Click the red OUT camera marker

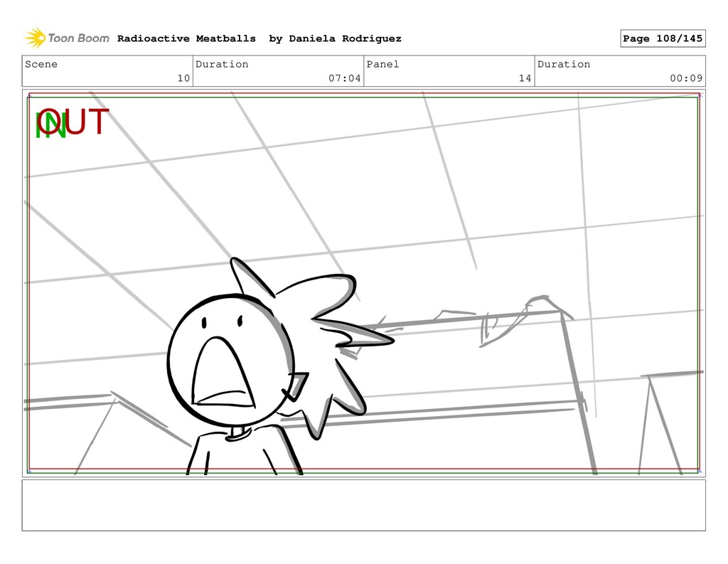tap(73, 121)
